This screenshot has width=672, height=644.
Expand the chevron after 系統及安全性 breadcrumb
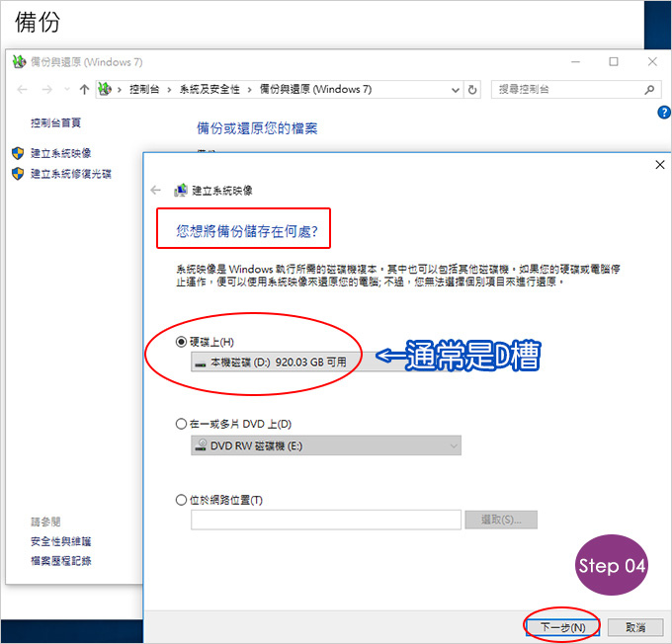click(x=249, y=90)
